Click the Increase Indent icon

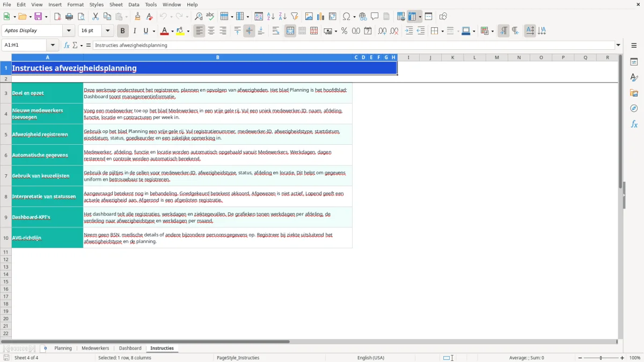click(x=409, y=31)
